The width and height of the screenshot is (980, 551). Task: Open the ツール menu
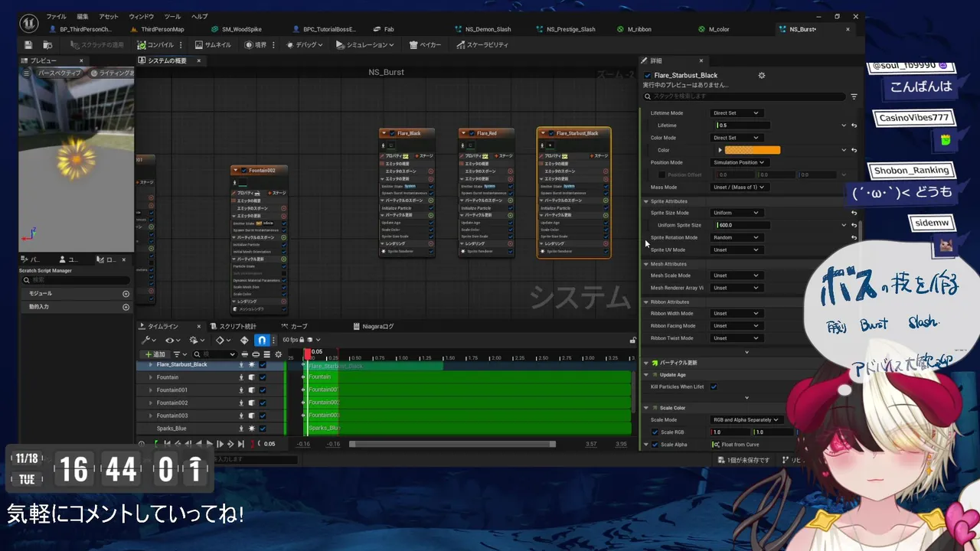(172, 17)
